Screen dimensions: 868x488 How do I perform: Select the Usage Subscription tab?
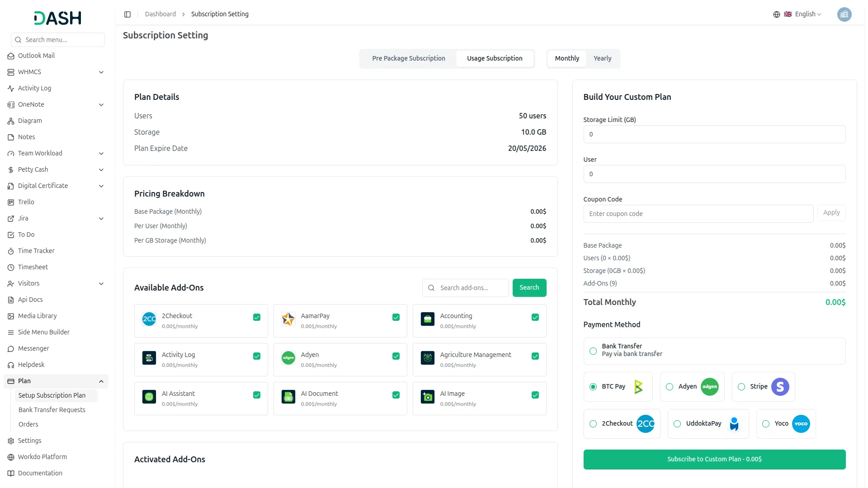click(x=495, y=58)
